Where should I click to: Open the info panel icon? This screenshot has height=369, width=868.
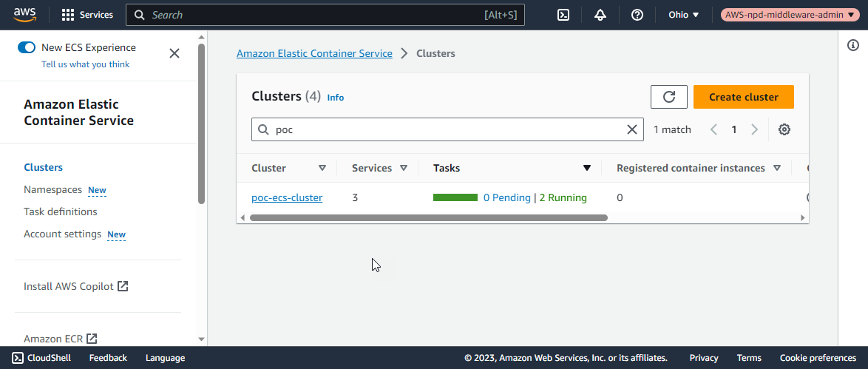click(853, 45)
